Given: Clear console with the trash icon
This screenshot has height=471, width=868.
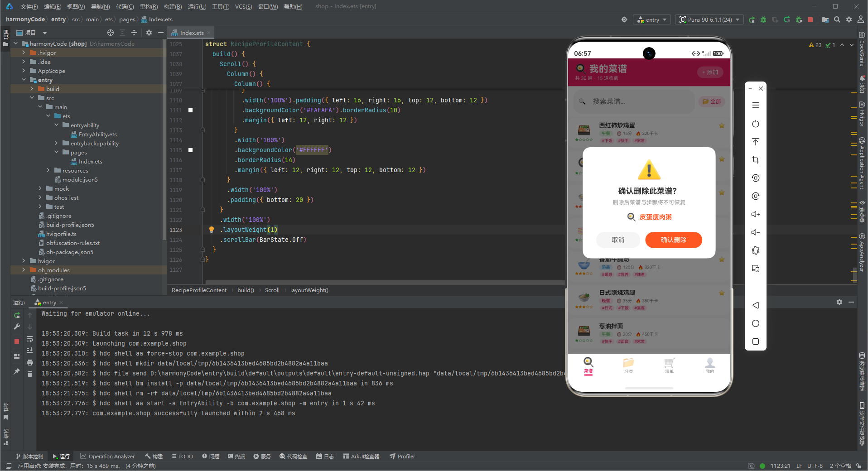Looking at the screenshot, I should coord(30,374).
